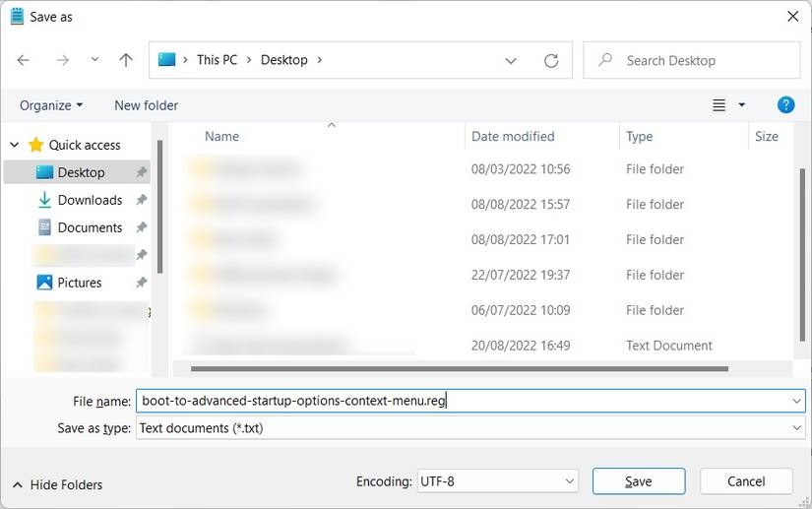
Task: Click the Desktop breadcrumb in address bar
Action: point(283,60)
